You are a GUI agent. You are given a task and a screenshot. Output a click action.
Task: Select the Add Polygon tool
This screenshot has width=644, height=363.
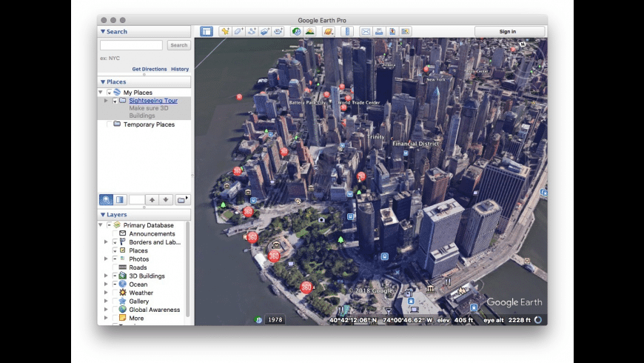tap(238, 31)
